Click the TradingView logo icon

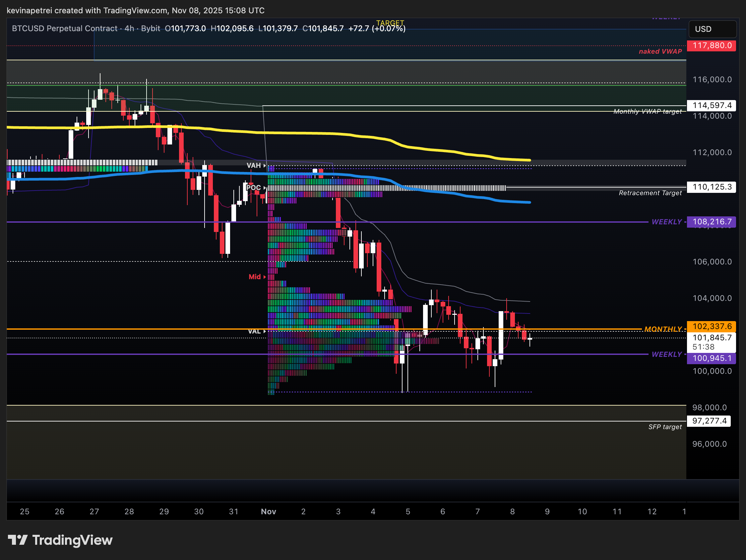tap(18, 540)
